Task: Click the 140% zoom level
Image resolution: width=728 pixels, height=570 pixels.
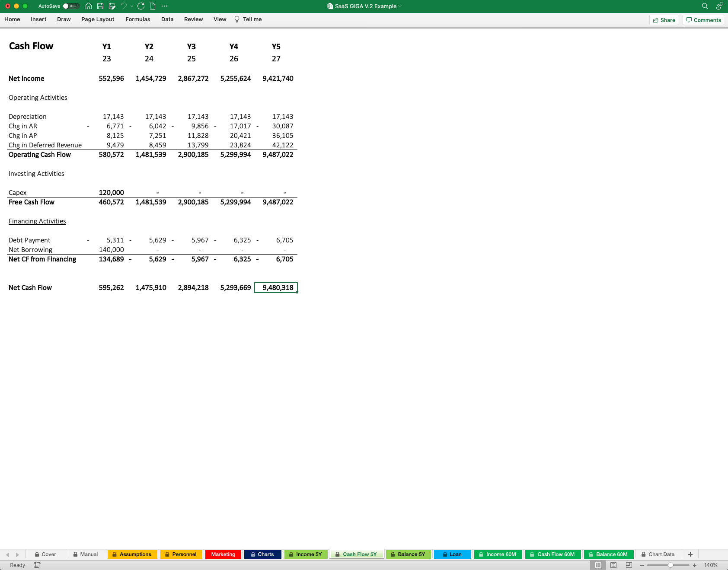Action: 711,565
